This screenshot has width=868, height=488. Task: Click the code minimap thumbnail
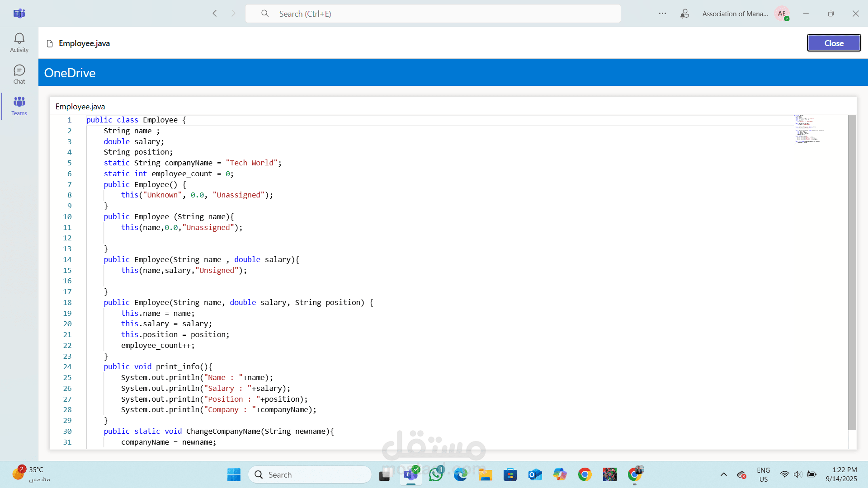809,129
